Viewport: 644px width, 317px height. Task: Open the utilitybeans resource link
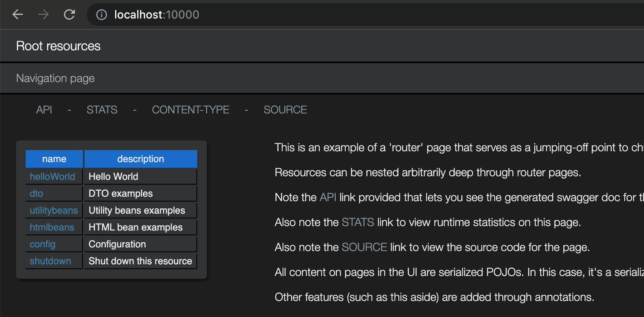point(54,210)
